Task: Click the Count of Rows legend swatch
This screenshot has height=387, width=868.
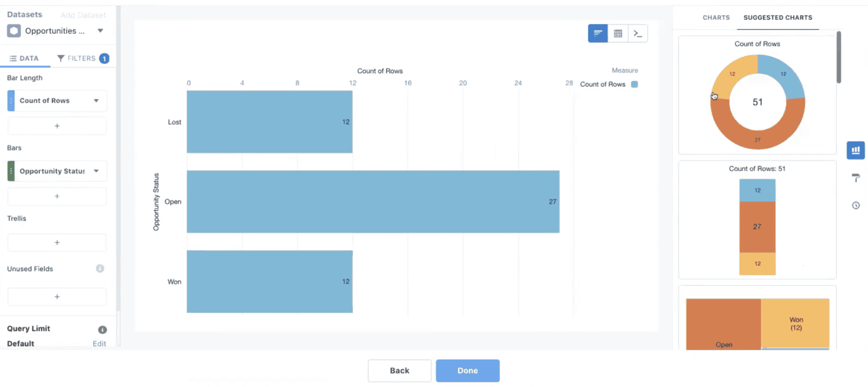Action: (x=634, y=84)
